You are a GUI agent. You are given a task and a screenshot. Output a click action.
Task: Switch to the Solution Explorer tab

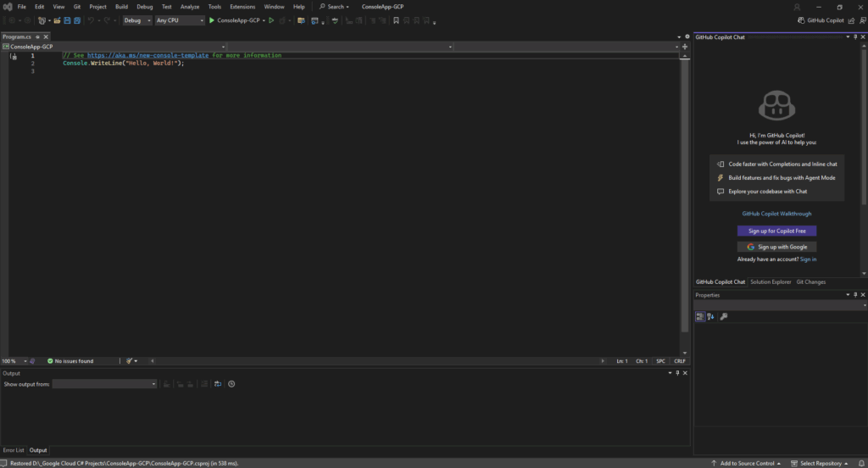click(x=771, y=282)
